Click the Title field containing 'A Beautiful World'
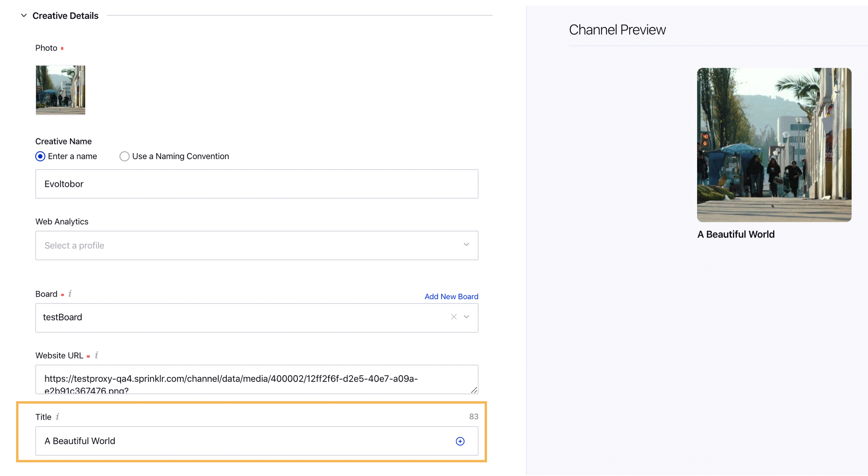 click(241, 441)
